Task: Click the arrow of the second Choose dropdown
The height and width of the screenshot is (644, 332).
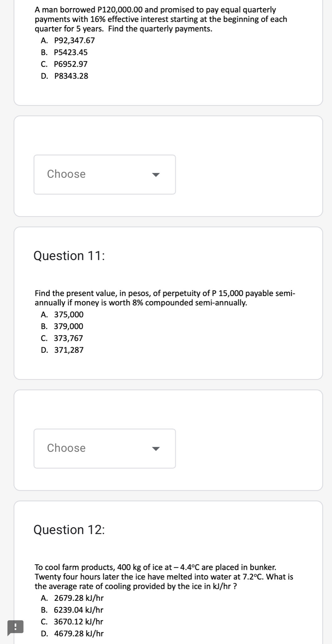Action: pyautogui.click(x=156, y=448)
